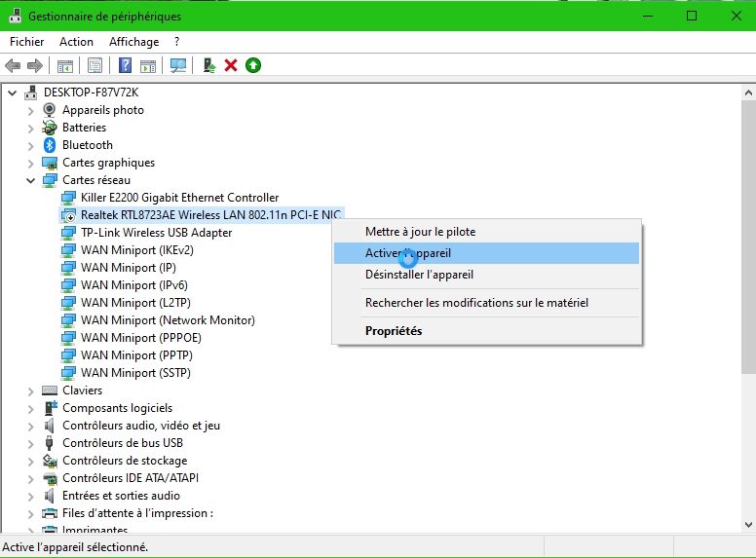Click the Cartes réseau network icon
Image resolution: width=756 pixels, height=558 pixels.
pos(50,180)
